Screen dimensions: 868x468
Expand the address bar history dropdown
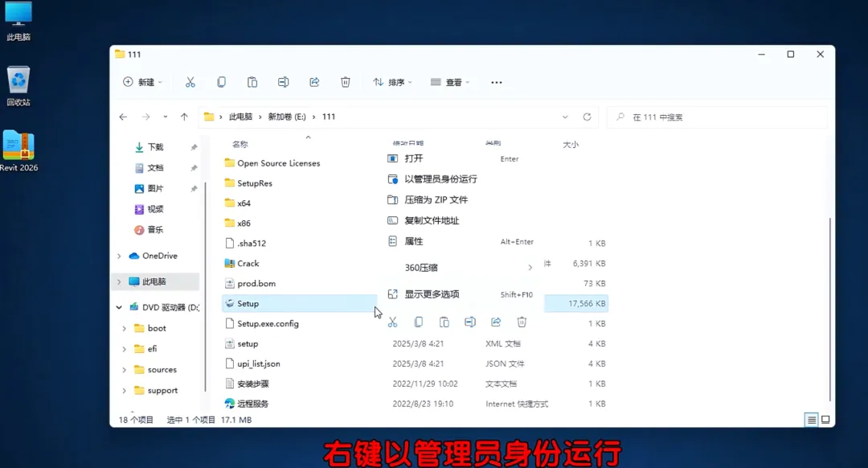click(x=565, y=117)
